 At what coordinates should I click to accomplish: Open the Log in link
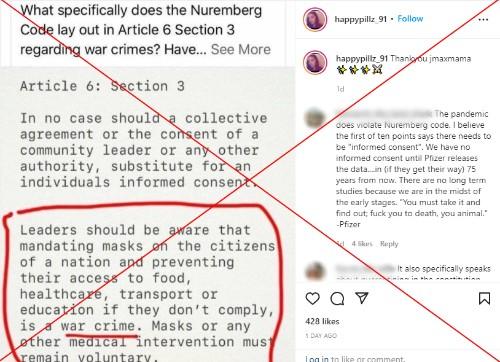[317, 359]
